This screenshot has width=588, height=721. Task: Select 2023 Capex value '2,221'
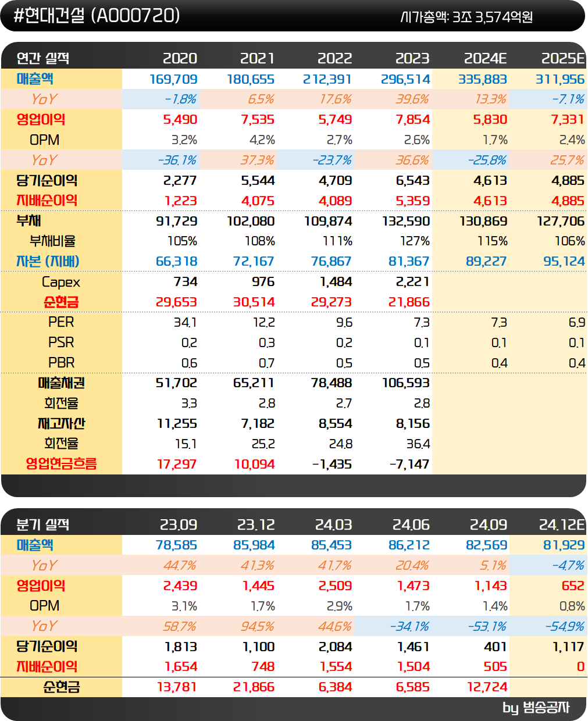(x=413, y=282)
